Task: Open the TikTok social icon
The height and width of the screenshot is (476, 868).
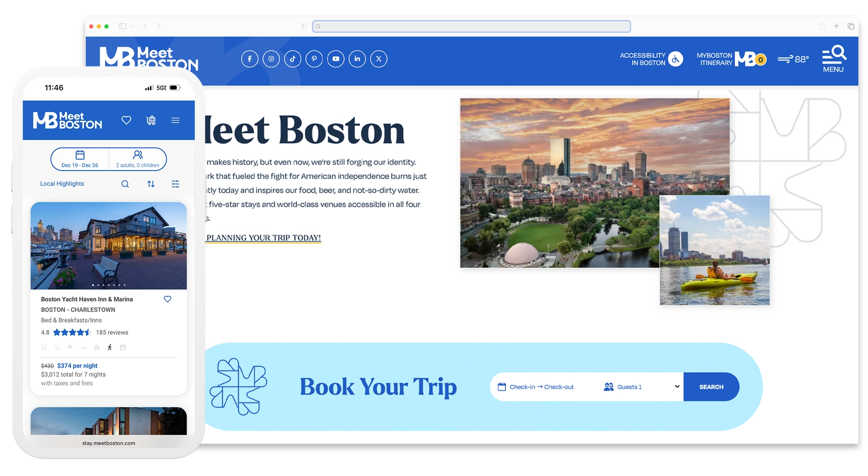Action: 293,59
